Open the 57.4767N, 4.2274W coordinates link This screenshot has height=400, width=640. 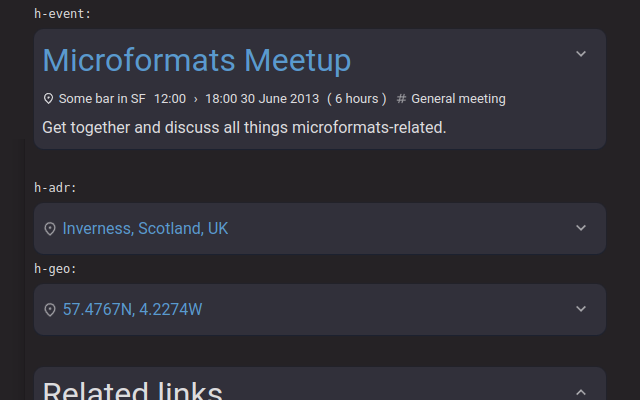coord(132,309)
